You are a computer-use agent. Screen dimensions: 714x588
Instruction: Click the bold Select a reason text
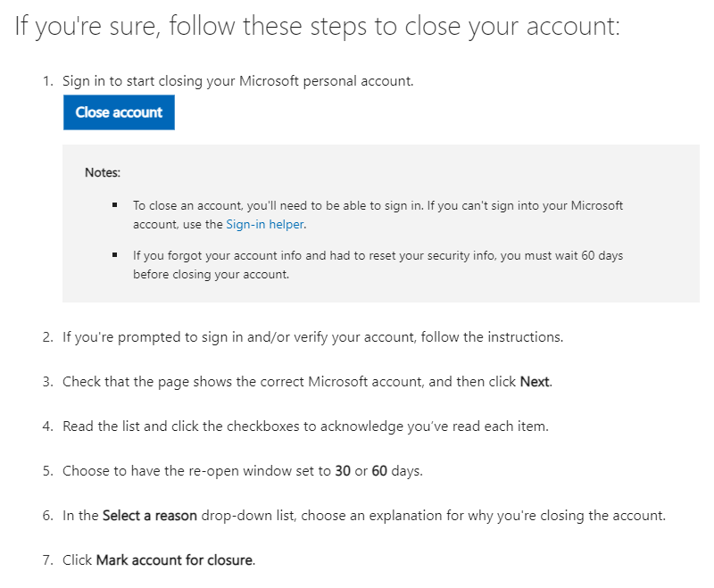(x=150, y=515)
